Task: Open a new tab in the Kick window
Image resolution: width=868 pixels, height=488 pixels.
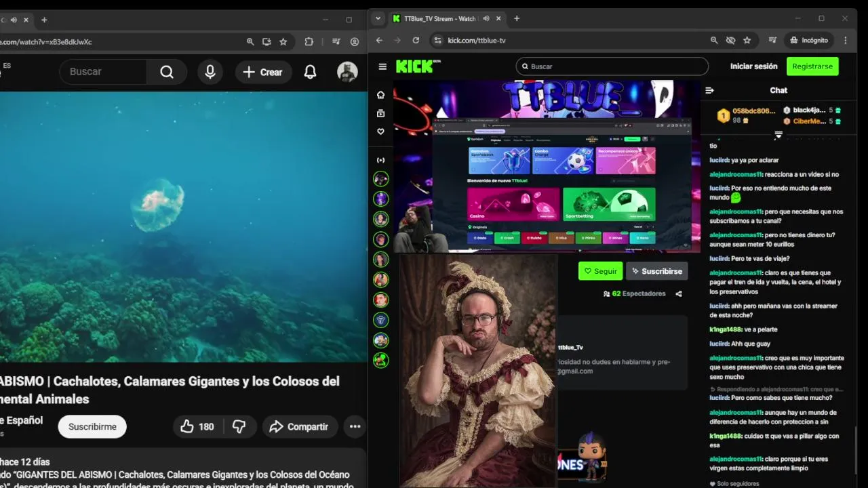Action: point(517,19)
